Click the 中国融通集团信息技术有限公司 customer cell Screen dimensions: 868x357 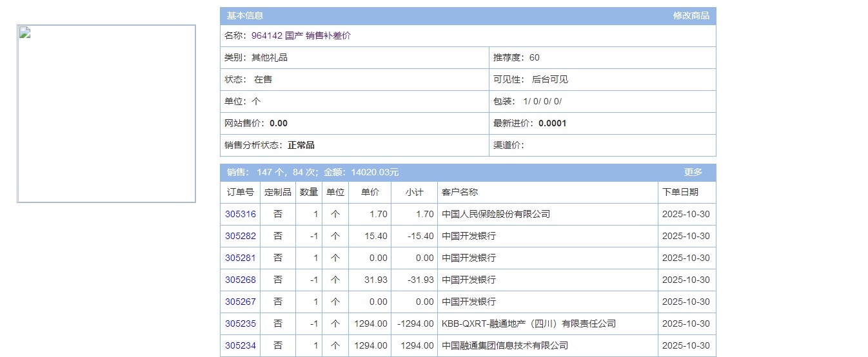(x=504, y=346)
